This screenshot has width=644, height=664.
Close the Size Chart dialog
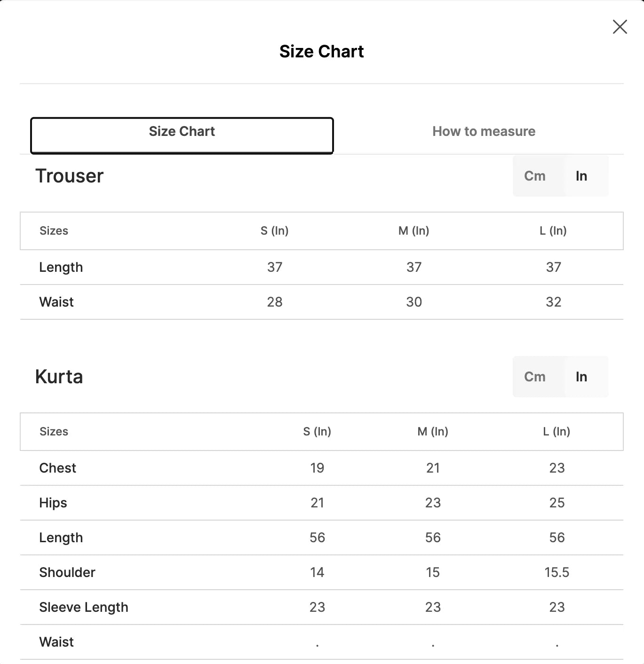620,27
